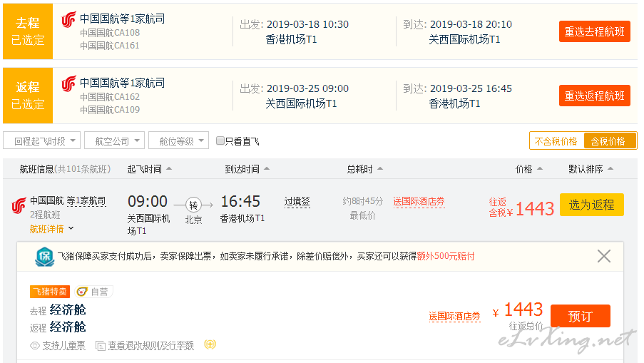
Task: Click the 自营 self-operated badge
Action: (93, 292)
